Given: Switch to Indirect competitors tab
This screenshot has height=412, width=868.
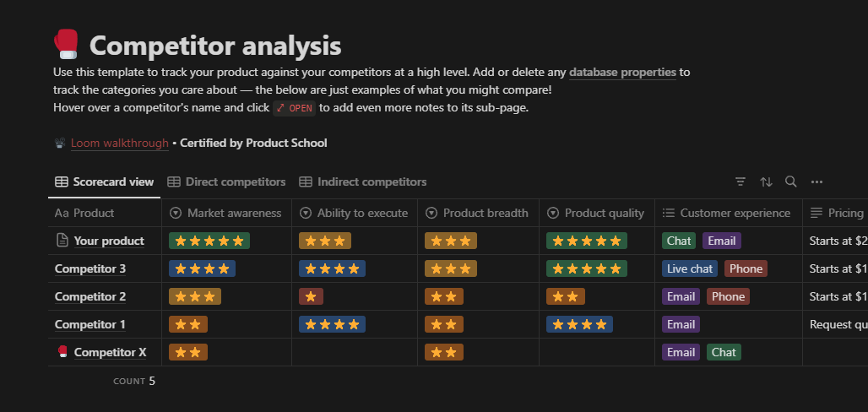Looking at the screenshot, I should click(x=362, y=182).
